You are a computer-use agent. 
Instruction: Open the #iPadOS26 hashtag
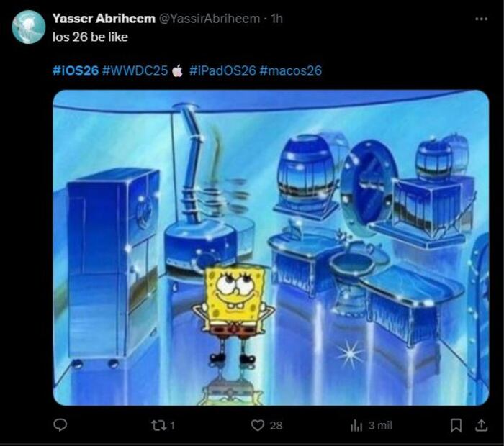pos(222,70)
